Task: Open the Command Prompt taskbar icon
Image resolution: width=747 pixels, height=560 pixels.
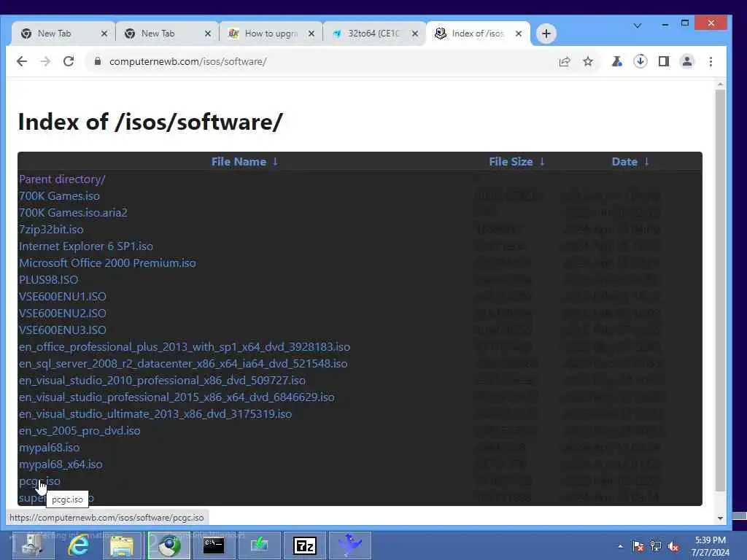Action: click(x=214, y=545)
